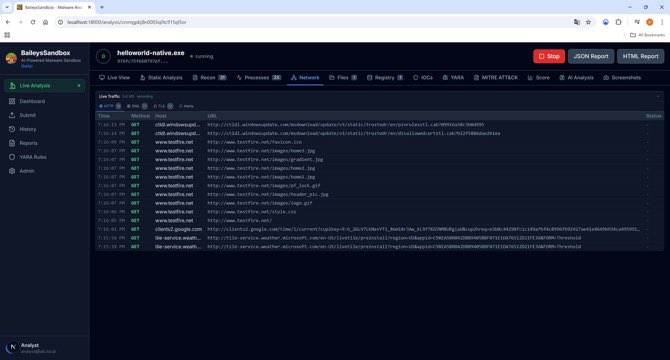The width and height of the screenshot is (670, 360).
Task: Open the Recon tab
Action: (x=209, y=78)
